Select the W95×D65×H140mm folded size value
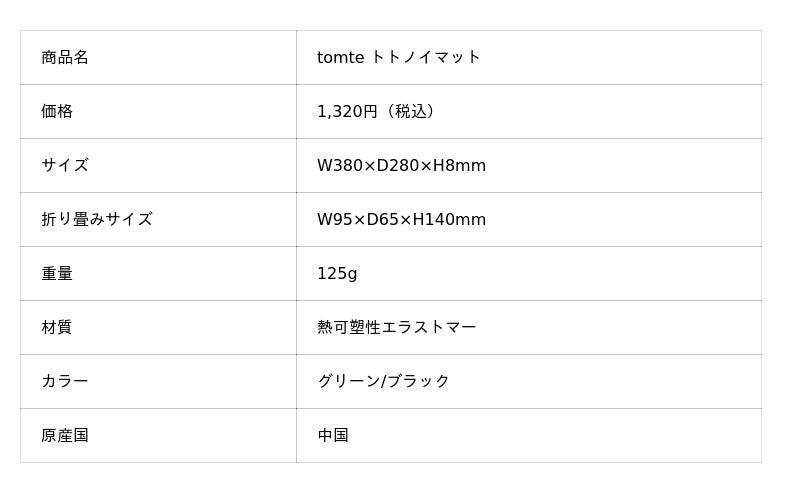The image size is (800, 493). coord(401,219)
